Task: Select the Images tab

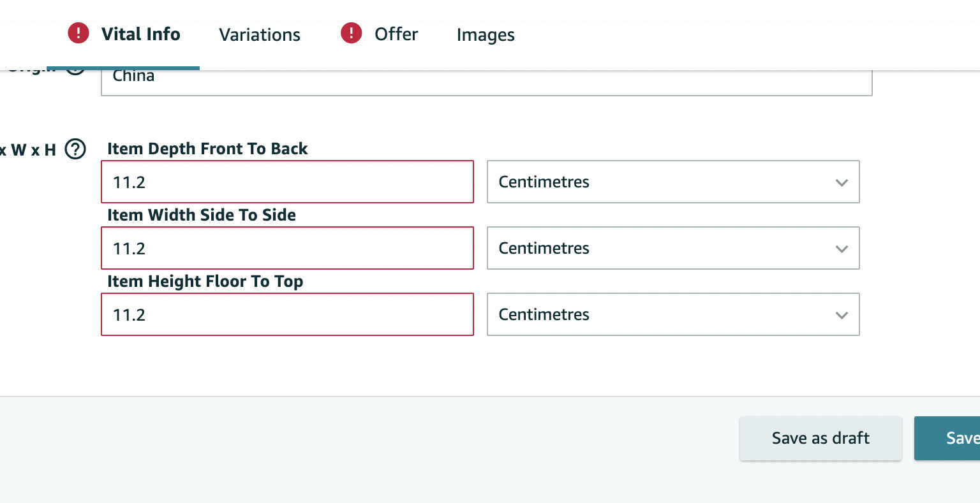Action: tap(486, 35)
